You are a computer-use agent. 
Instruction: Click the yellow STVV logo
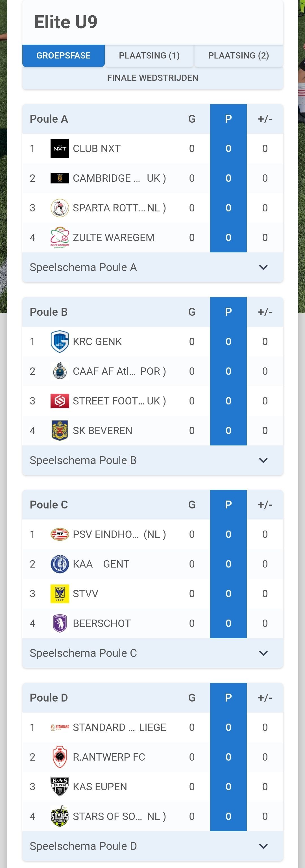click(x=60, y=593)
